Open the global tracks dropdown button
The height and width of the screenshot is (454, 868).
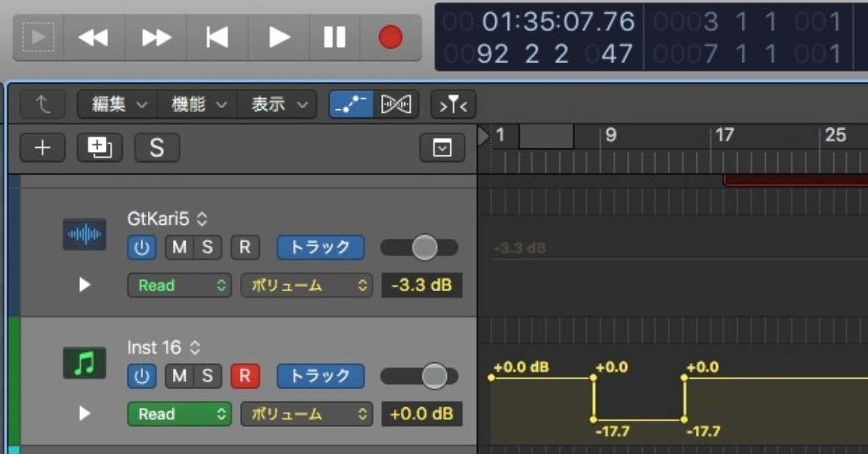[x=442, y=147]
